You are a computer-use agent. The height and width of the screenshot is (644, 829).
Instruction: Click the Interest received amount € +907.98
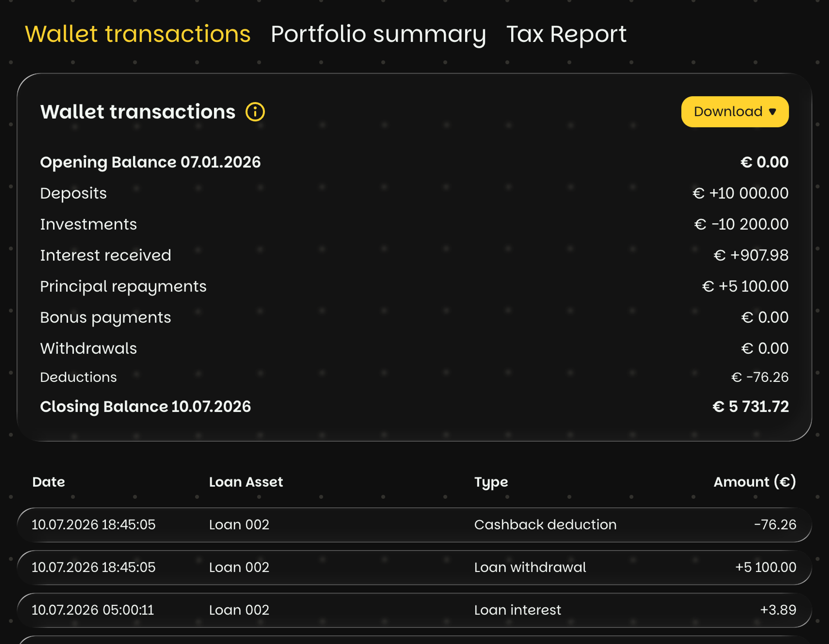pyautogui.click(x=751, y=255)
